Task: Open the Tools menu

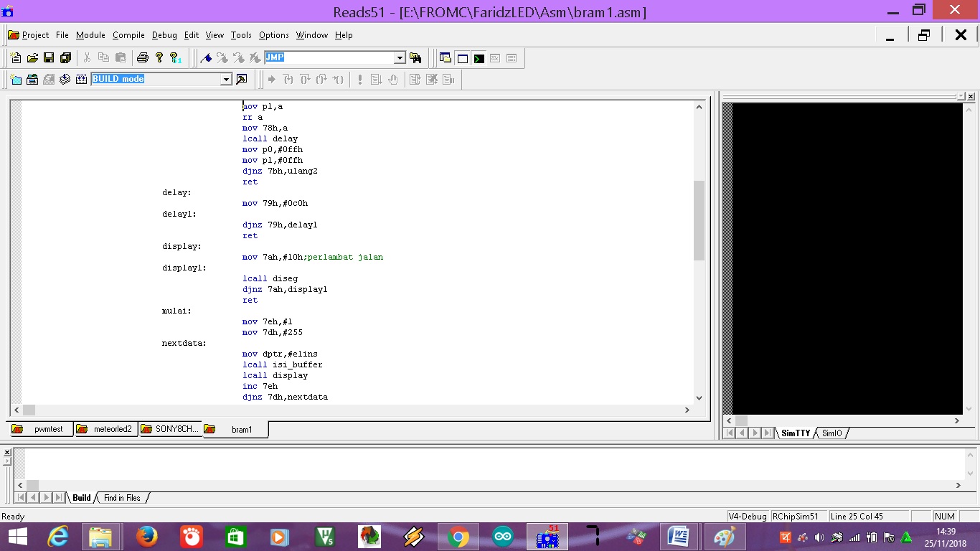Action: [241, 34]
